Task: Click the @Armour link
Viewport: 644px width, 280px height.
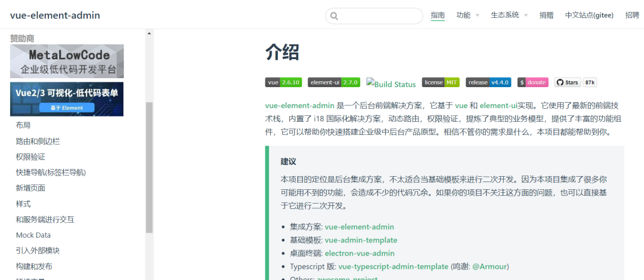Action: coord(490,266)
